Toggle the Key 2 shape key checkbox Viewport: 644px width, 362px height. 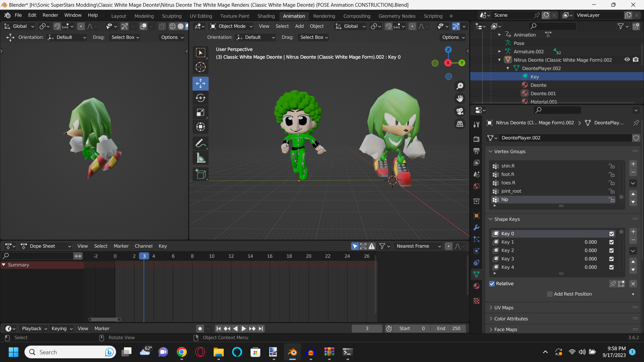[611, 250]
